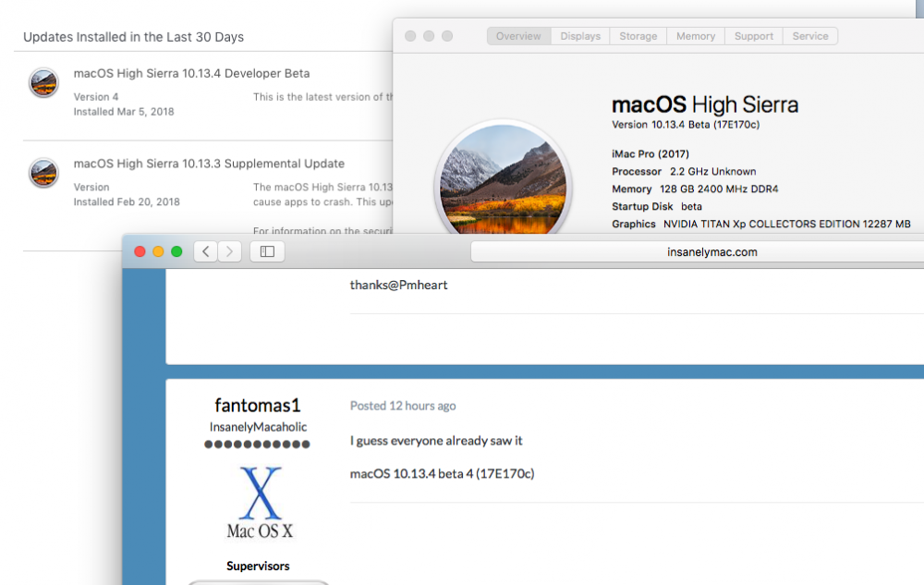Show the Safari sidebar
The height and width of the screenshot is (585, 924).
(x=267, y=251)
